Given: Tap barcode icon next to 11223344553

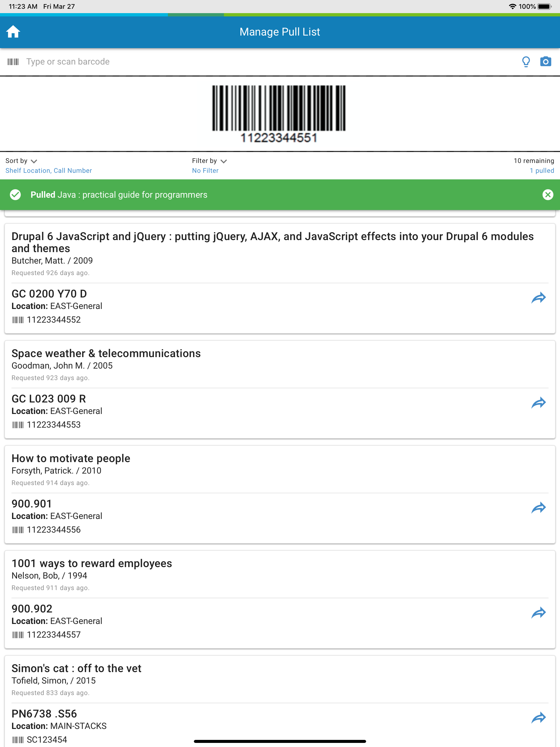Looking at the screenshot, I should [x=18, y=425].
